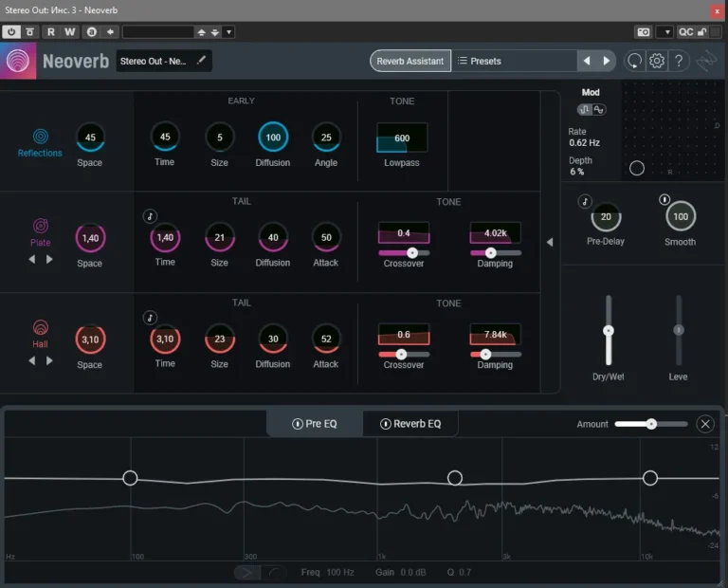The height and width of the screenshot is (588, 728).
Task: Select the 100 Hz EQ node
Action: tap(130, 477)
